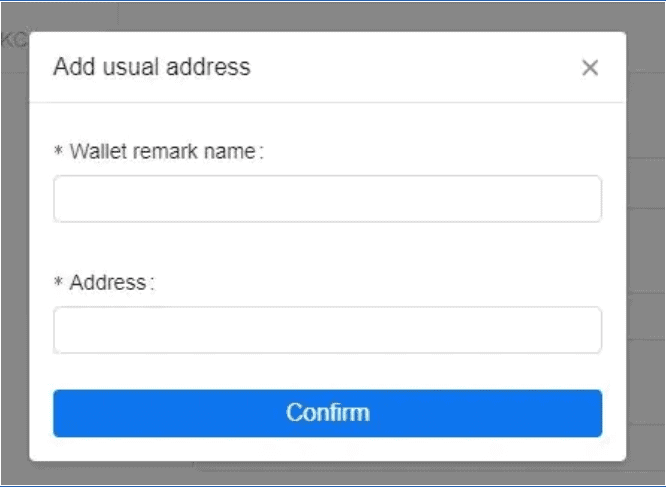The height and width of the screenshot is (490, 666).
Task: Click the word "Confirm" on the blue button
Action: tap(327, 413)
